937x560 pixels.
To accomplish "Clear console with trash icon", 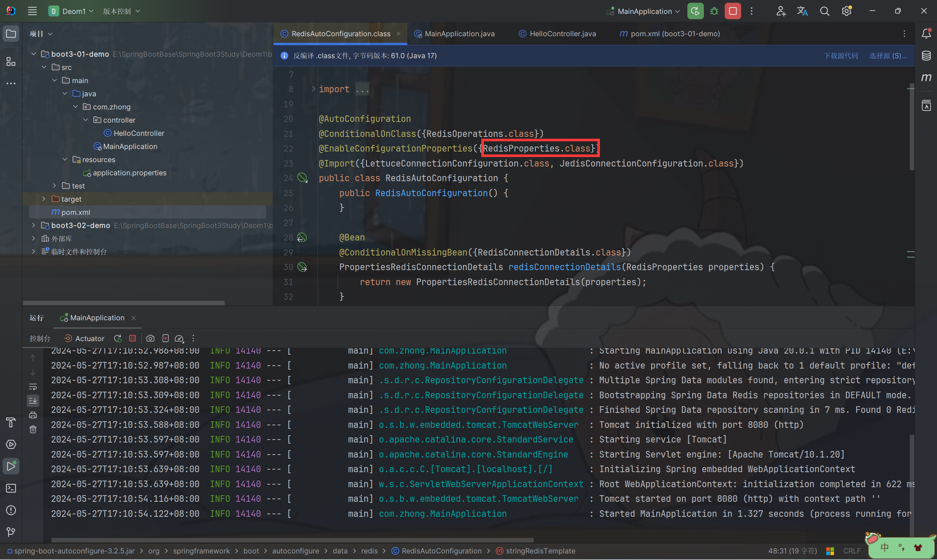I will [33, 429].
